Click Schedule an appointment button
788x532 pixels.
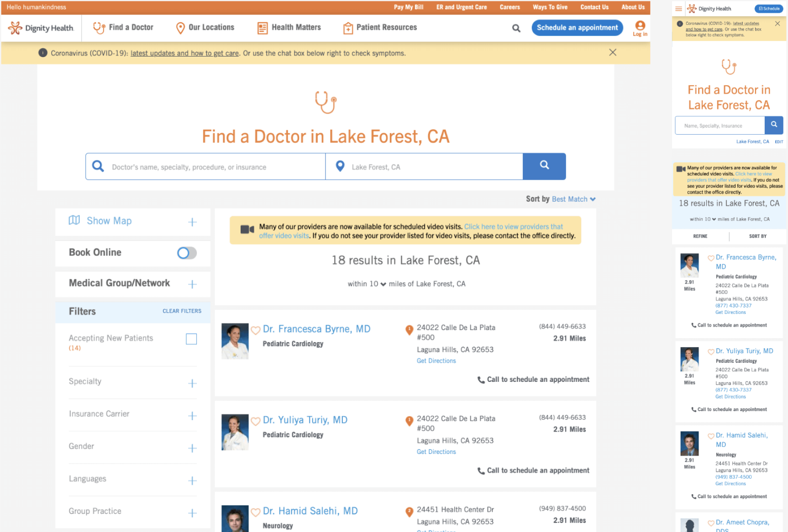pos(577,27)
